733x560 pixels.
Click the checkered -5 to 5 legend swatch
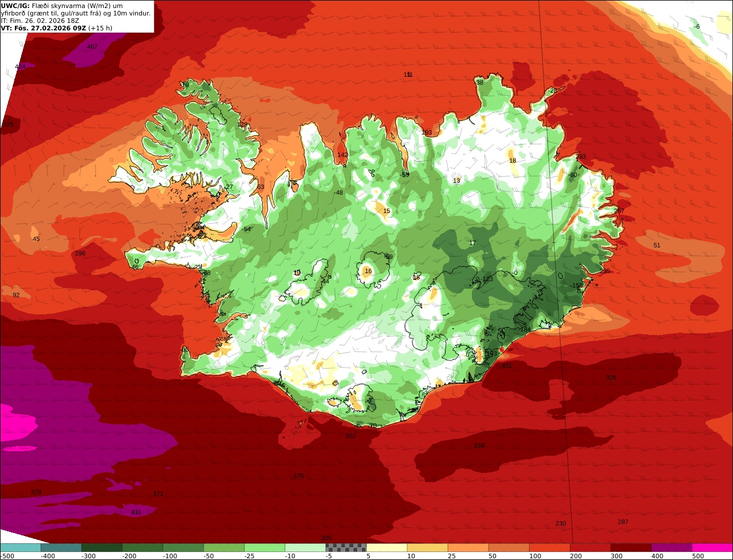[x=346, y=547]
